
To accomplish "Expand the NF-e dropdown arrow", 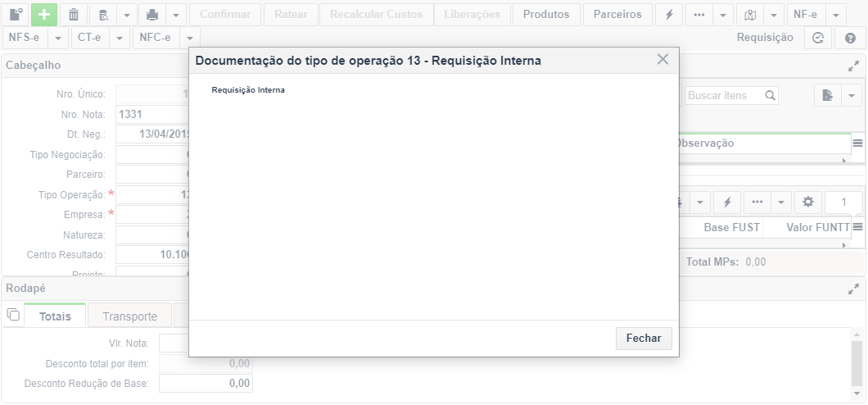I will pos(836,15).
